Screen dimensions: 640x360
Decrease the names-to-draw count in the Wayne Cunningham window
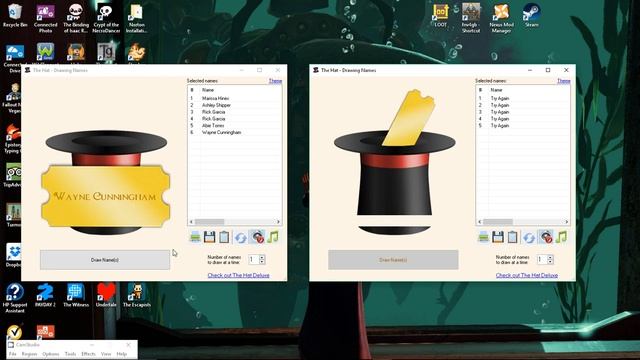262,262
